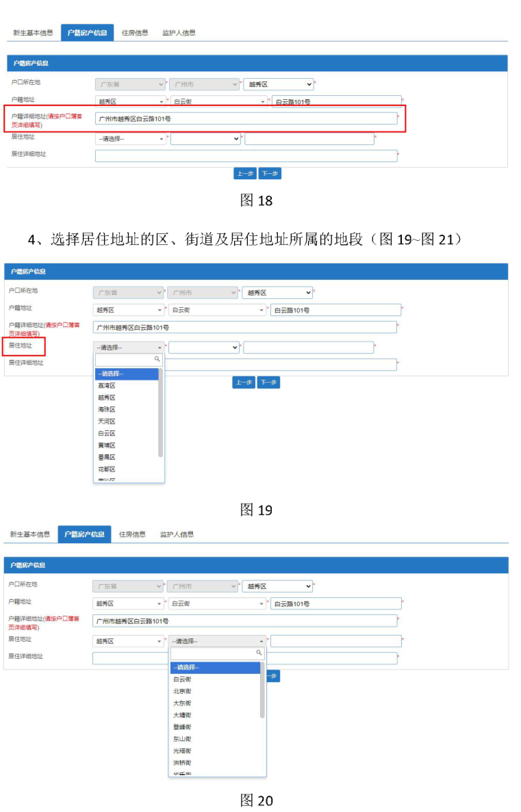The image size is (521, 812).
Task: Click dropdown search box in Figure 19
Action: click(129, 359)
